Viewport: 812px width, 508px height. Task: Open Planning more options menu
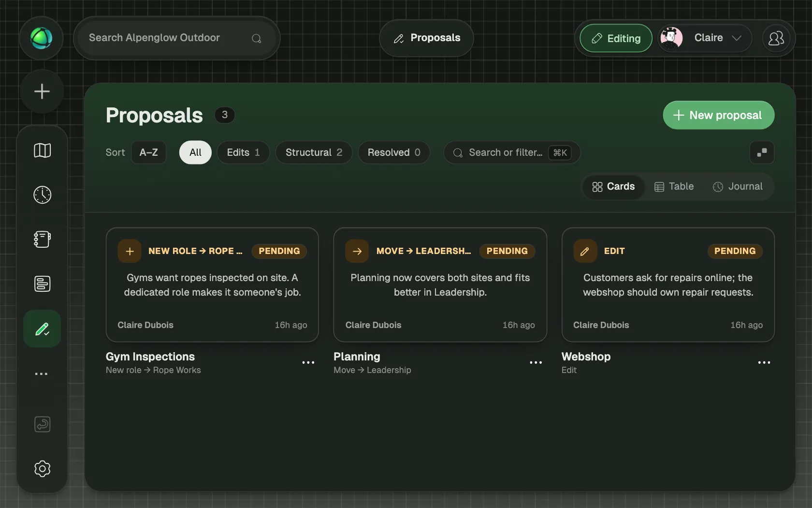point(536,362)
